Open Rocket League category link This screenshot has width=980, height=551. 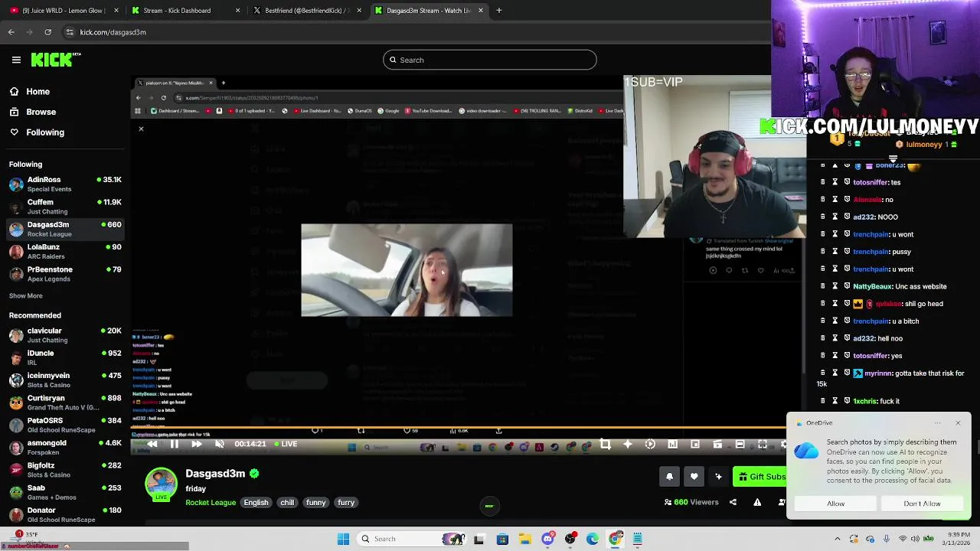tap(211, 503)
